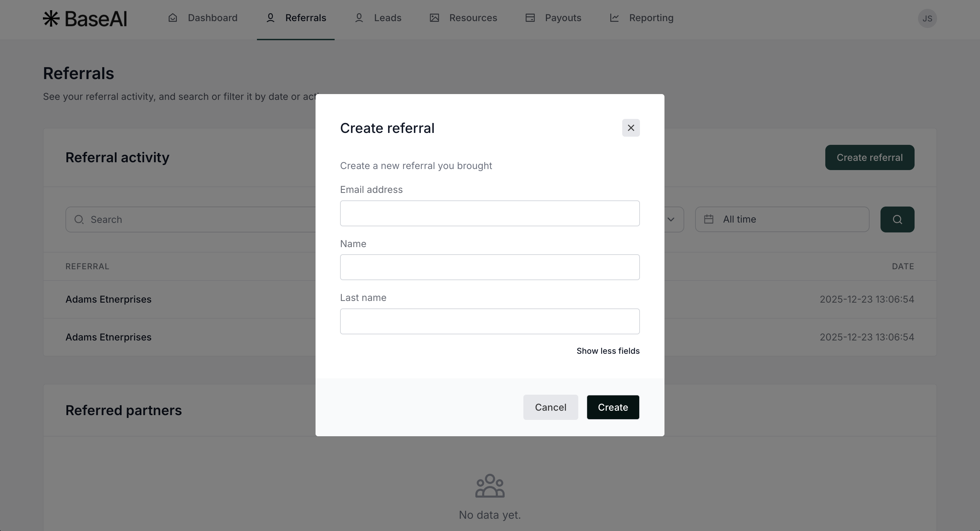Screen dimensions: 980x531
Task: Click the Name input field
Action: (x=490, y=267)
